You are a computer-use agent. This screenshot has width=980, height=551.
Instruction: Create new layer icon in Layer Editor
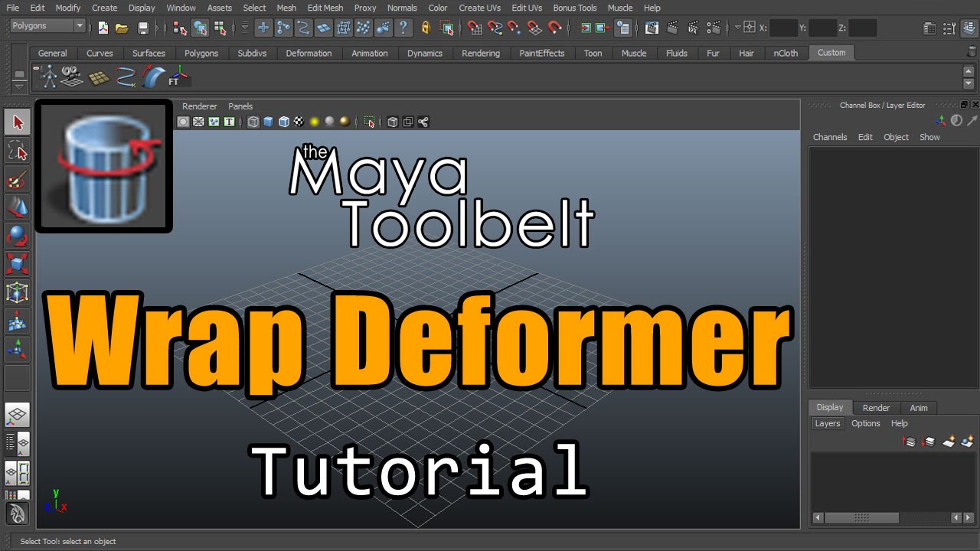click(949, 441)
